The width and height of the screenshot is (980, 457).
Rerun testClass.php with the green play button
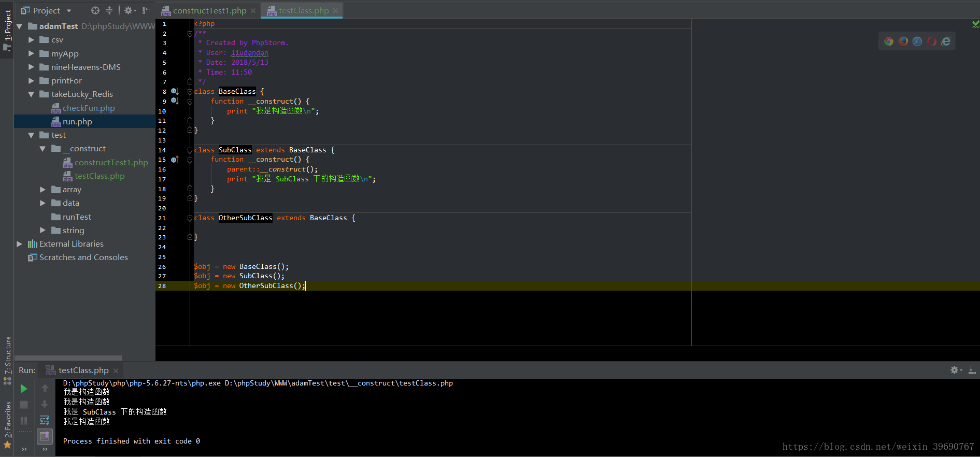coord(24,389)
